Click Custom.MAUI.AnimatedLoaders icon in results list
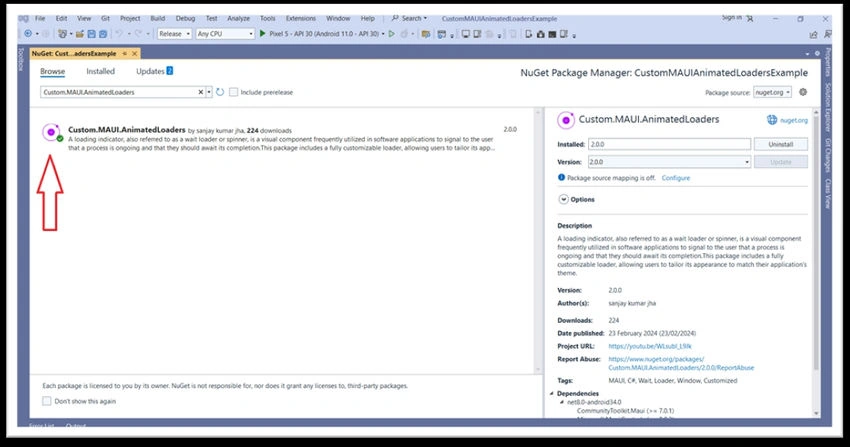850x447 pixels. click(51, 132)
